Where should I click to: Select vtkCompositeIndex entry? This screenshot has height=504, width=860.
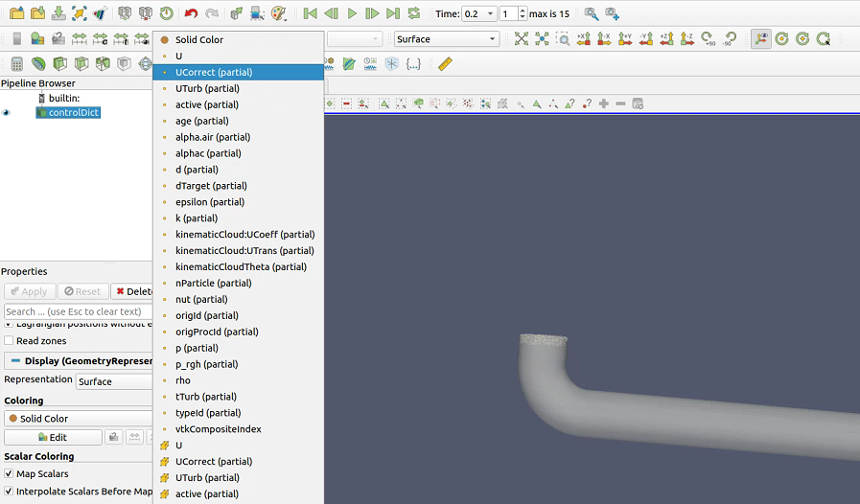[x=238, y=429]
